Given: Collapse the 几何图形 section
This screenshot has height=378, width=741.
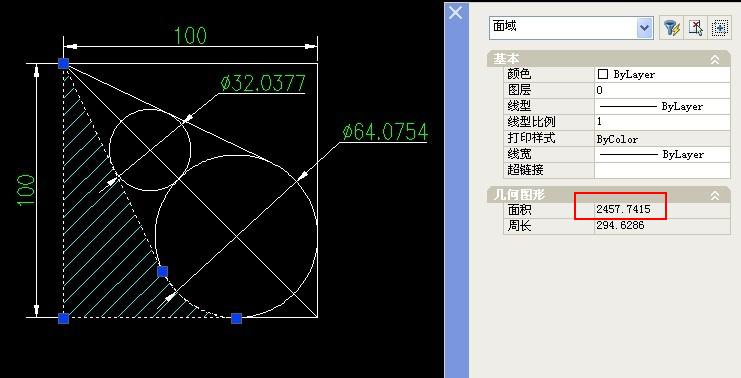Looking at the screenshot, I should pyautogui.click(x=715, y=195).
